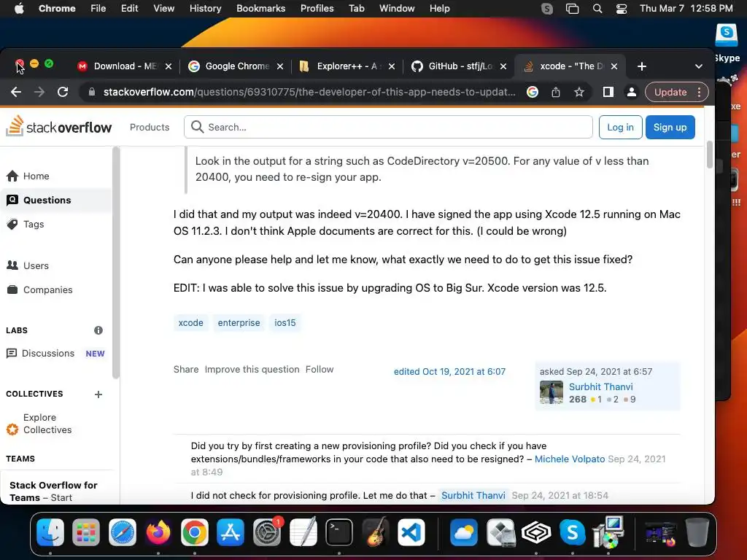747x560 pixels.
Task: Open the Products menu
Action: [x=150, y=127]
